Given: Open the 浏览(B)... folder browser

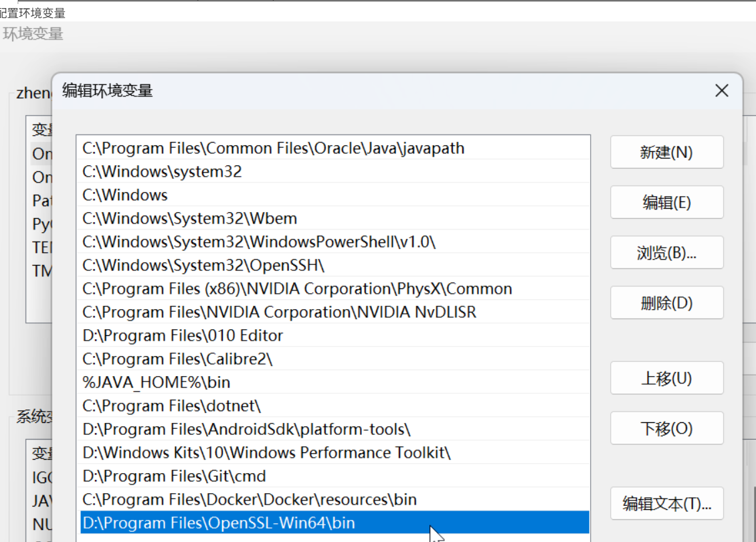Looking at the screenshot, I should (x=666, y=252).
